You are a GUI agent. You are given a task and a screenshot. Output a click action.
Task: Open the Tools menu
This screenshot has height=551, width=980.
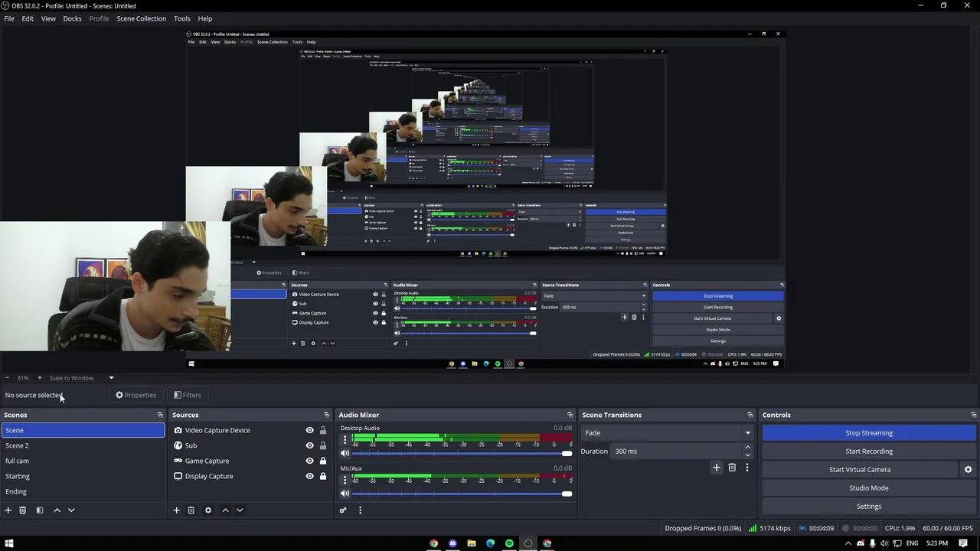[x=182, y=18]
